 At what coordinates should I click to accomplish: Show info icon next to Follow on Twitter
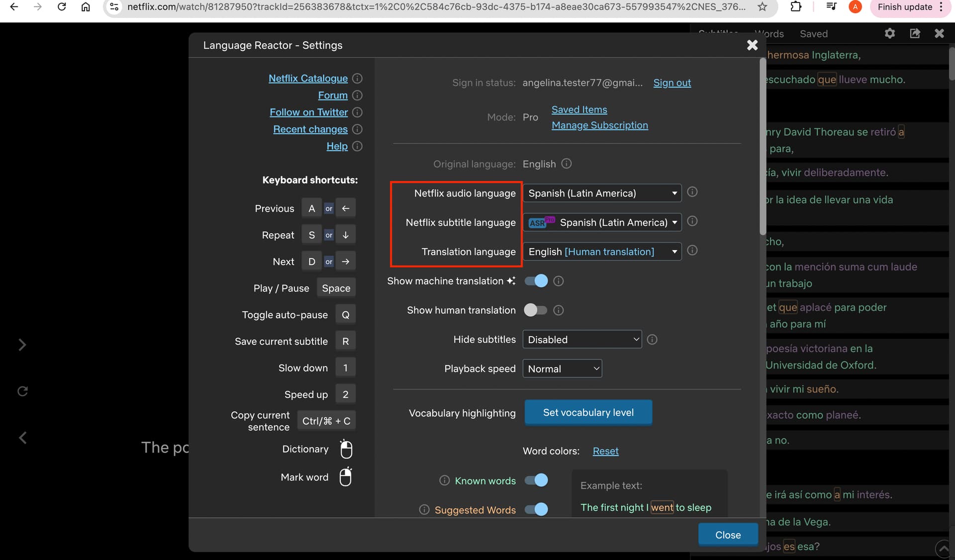click(357, 112)
